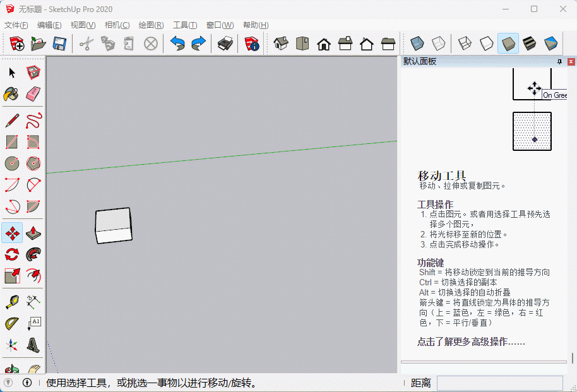Image resolution: width=577 pixels, height=392 pixels.
Task: Choose the Paint Bucket tool
Action: click(x=11, y=94)
